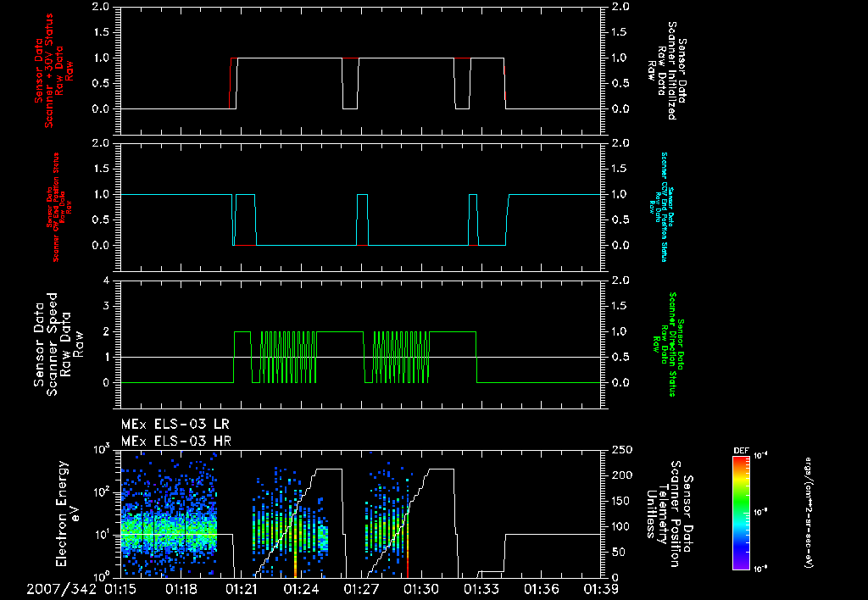Image resolution: width=868 pixels, height=600 pixels.
Task: Click the 200 Scanner Position tick label
Action: coord(621,475)
